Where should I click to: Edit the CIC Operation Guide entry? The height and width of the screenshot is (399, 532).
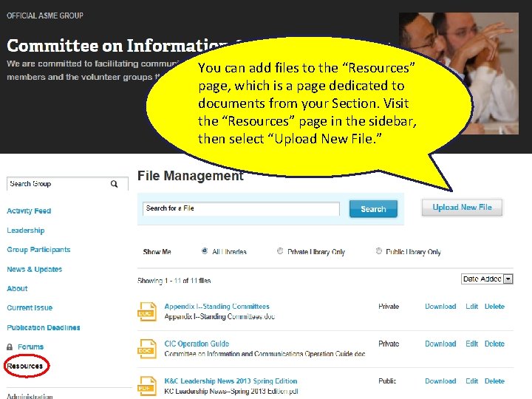point(471,344)
